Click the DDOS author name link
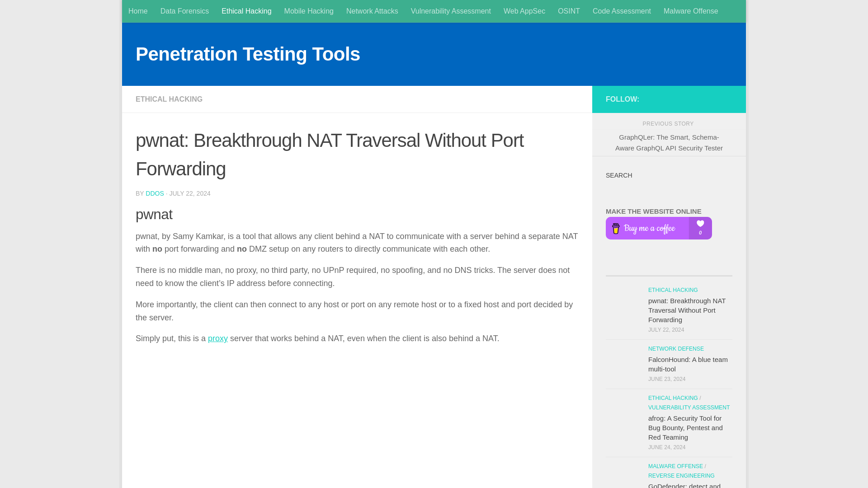Image resolution: width=868 pixels, height=488 pixels. 155,193
